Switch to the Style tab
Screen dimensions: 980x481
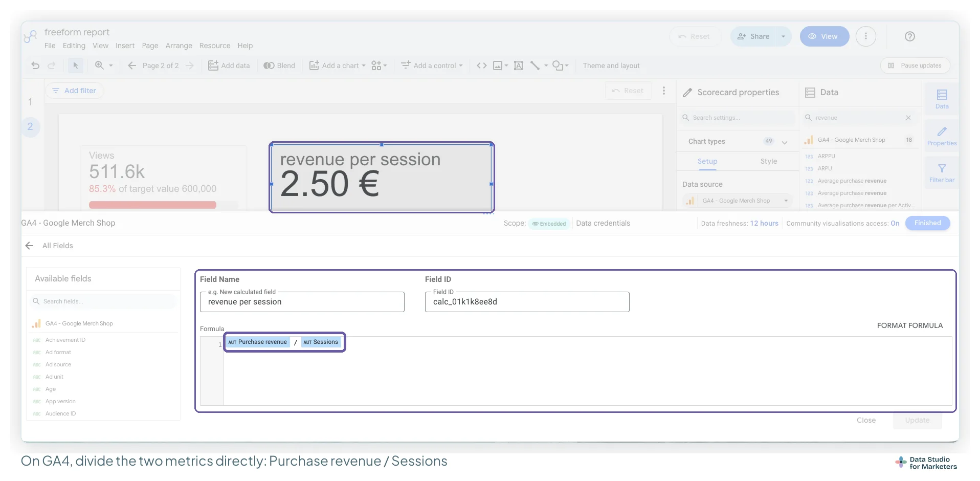click(769, 161)
